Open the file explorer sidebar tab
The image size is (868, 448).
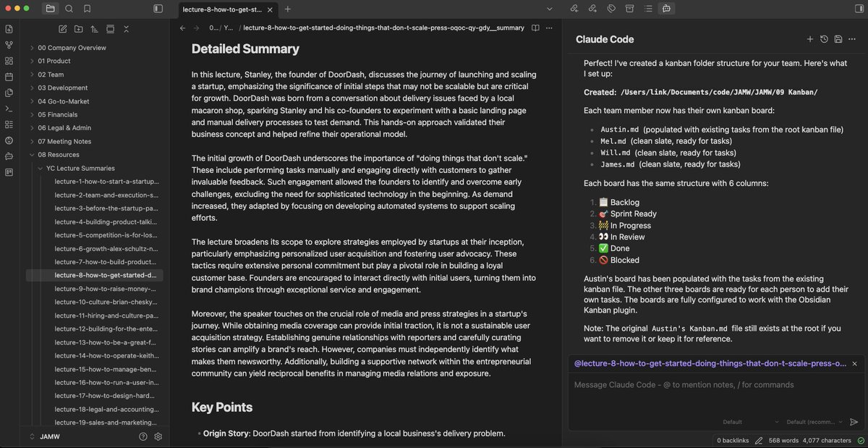click(x=50, y=9)
